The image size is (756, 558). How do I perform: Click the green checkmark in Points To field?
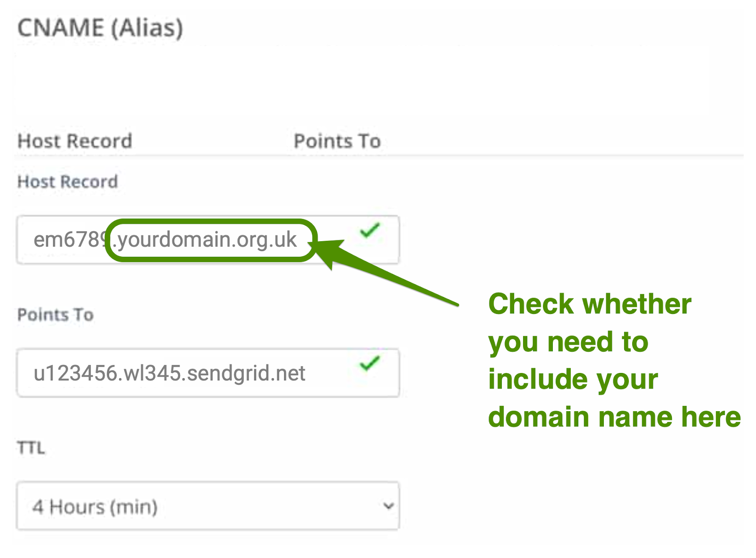[x=369, y=364]
